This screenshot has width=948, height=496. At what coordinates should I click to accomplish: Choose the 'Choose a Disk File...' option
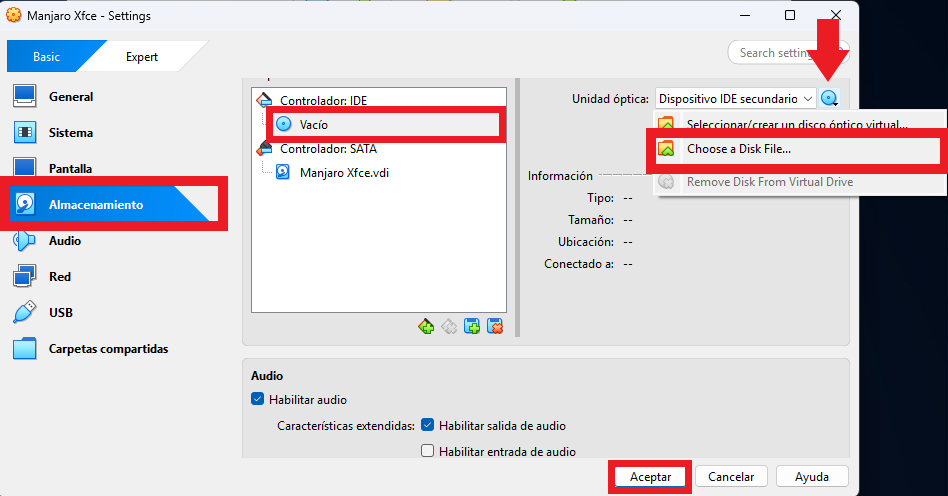(797, 149)
